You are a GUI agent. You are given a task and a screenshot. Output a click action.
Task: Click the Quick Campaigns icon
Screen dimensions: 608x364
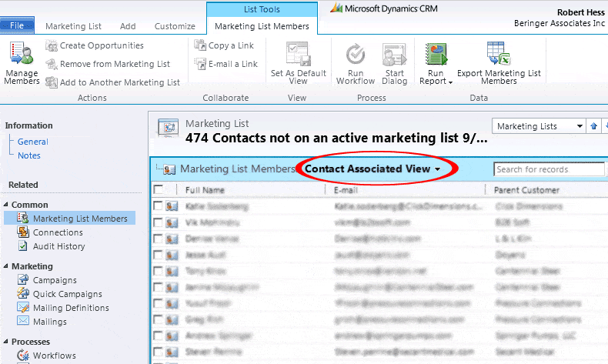[x=23, y=293]
